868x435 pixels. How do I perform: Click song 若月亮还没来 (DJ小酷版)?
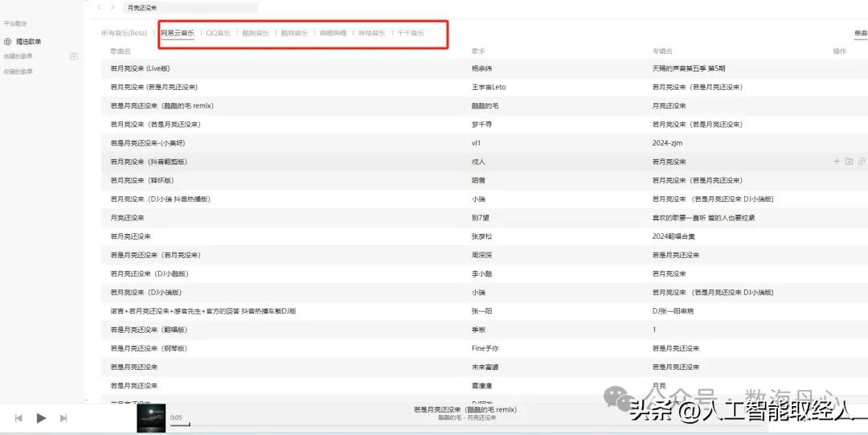[149, 273]
